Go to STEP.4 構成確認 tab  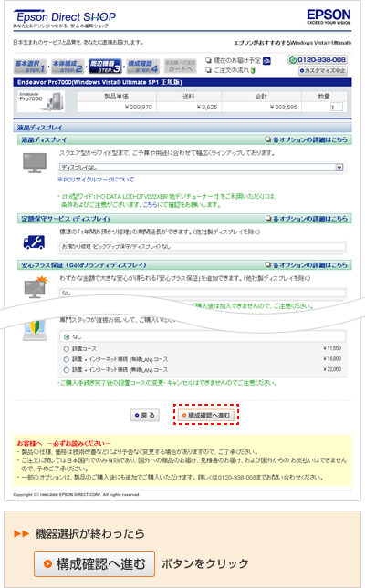tap(142, 66)
